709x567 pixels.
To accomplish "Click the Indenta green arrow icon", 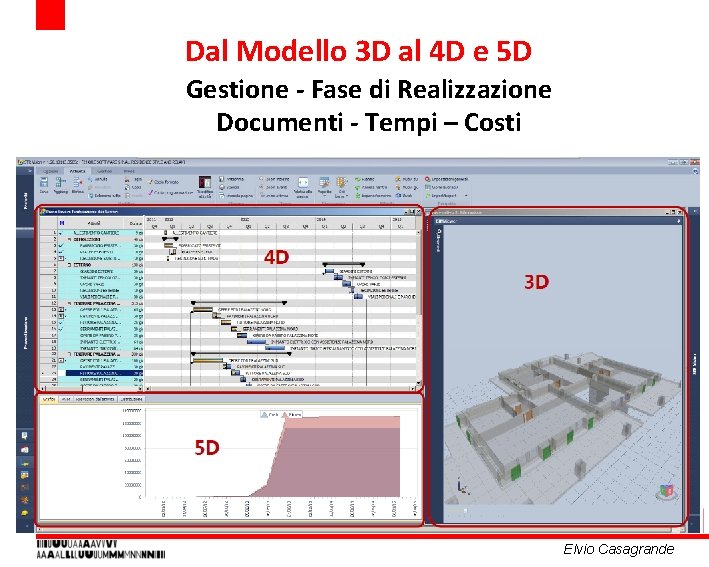I will [x=358, y=179].
